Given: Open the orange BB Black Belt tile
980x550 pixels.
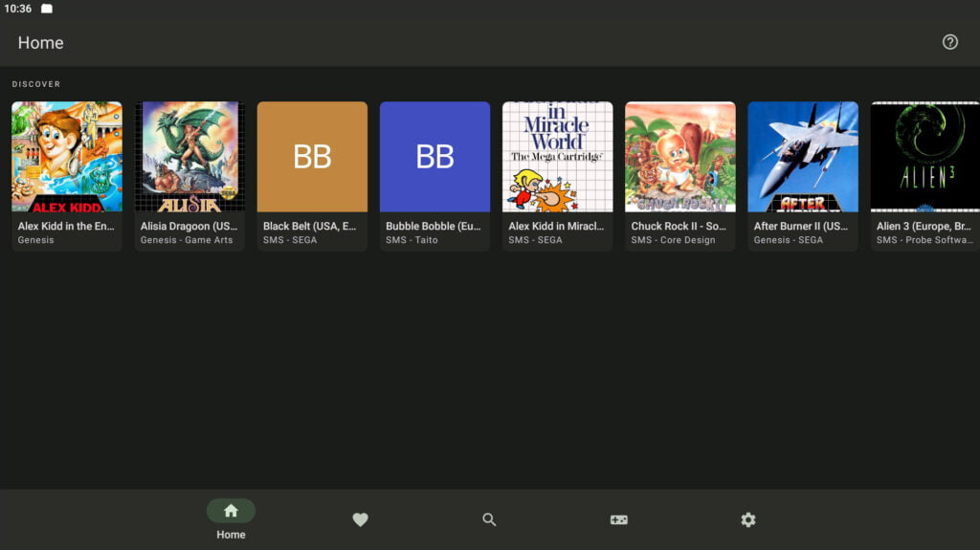Looking at the screenshot, I should click(x=313, y=156).
